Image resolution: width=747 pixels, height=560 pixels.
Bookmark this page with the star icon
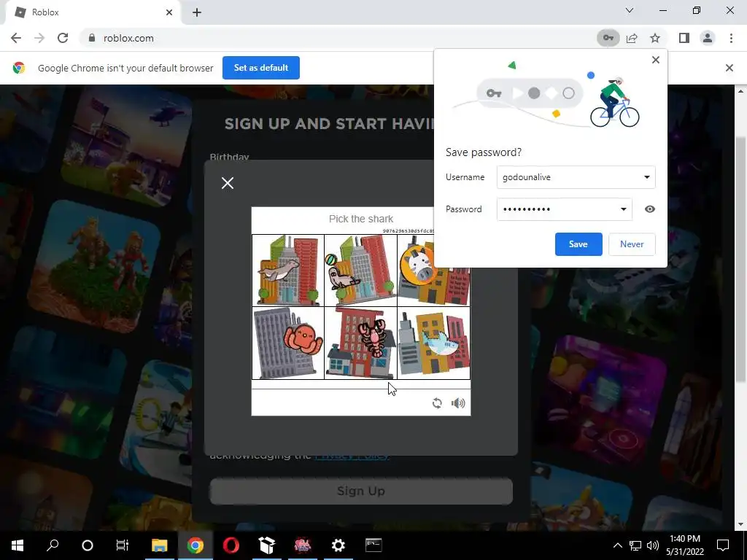coord(655,38)
